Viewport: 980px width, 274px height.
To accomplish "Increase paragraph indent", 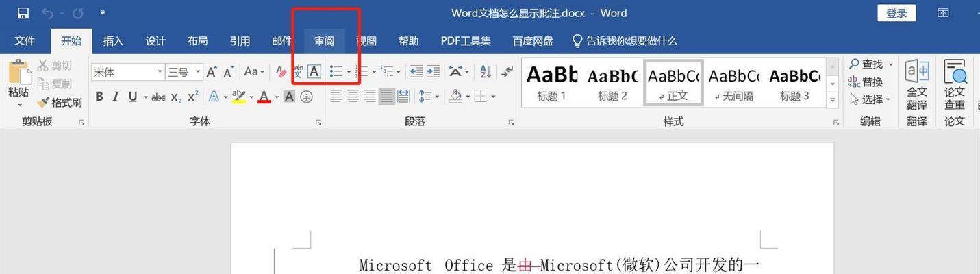I will pos(434,72).
